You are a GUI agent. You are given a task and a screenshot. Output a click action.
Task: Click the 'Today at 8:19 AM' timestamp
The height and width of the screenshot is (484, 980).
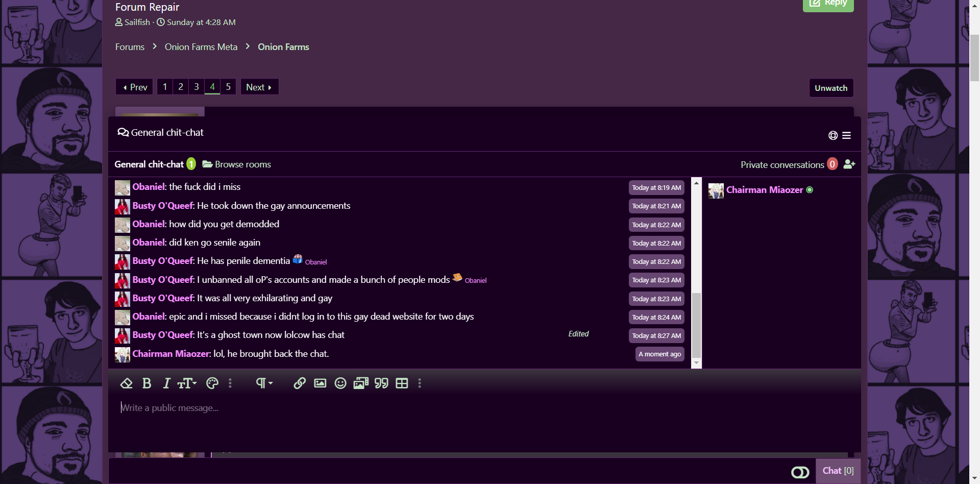656,188
